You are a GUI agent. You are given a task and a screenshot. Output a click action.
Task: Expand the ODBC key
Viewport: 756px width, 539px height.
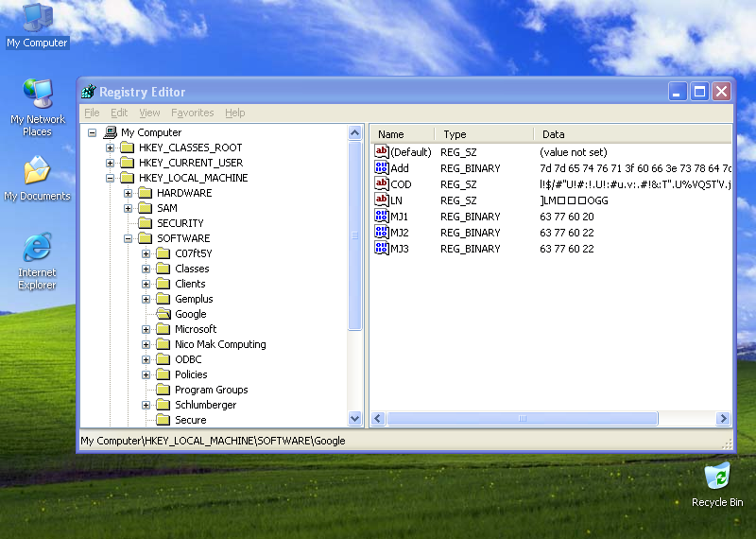click(146, 359)
